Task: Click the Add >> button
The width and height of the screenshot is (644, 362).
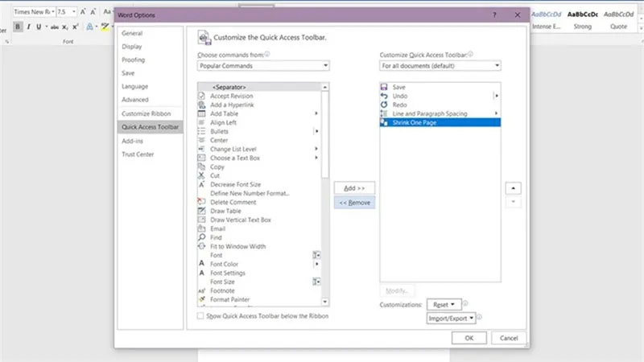Action: pos(354,188)
